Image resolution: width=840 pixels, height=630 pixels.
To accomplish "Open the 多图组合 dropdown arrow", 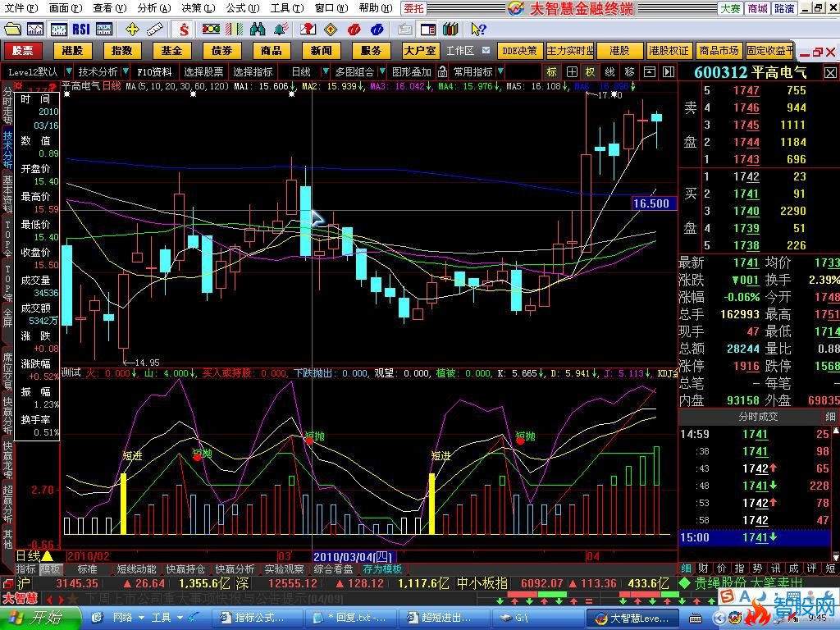I will (x=382, y=71).
